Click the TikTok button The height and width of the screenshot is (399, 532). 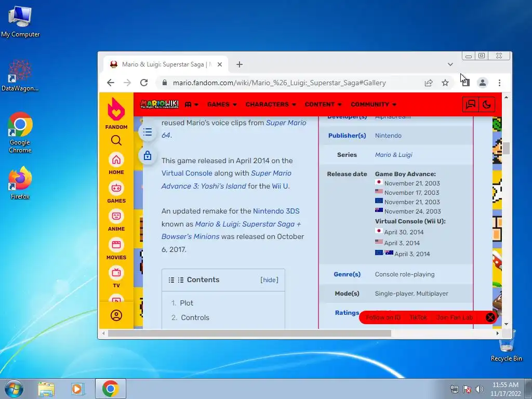tap(418, 317)
